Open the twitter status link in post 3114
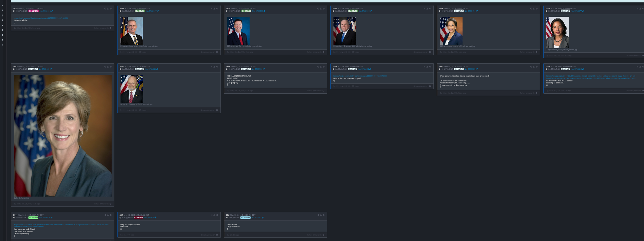 tap(360, 76)
